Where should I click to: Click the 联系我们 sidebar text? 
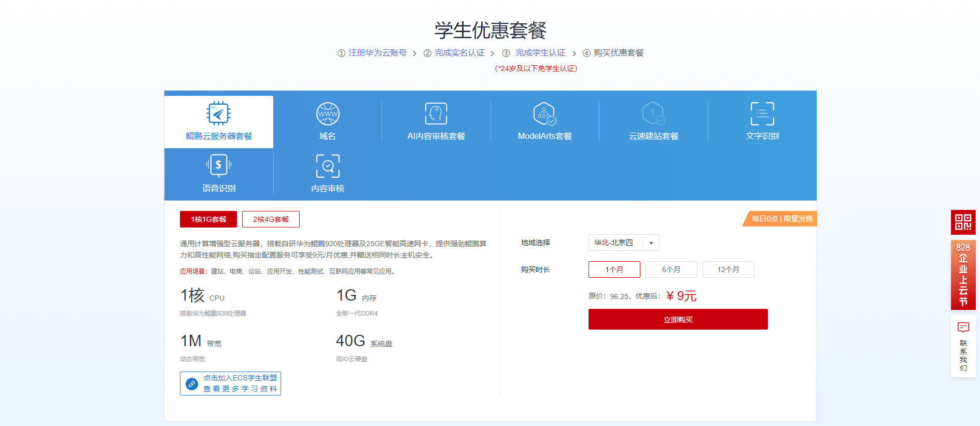tap(963, 356)
